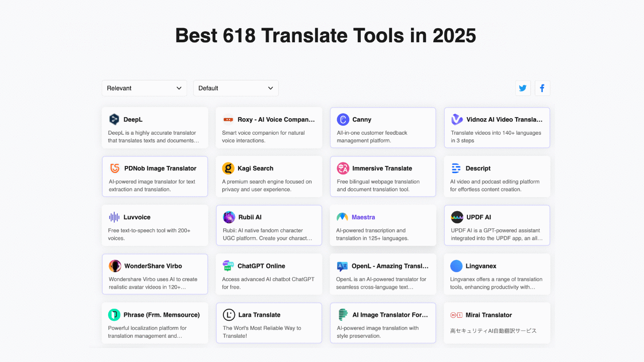Viewport: 644px width, 362px height.
Task: Click the Luvvoice waveform icon
Action: coord(114,217)
